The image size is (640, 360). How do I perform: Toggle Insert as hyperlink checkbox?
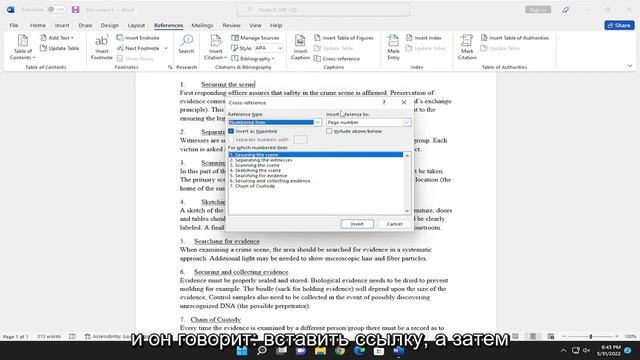click(x=231, y=131)
